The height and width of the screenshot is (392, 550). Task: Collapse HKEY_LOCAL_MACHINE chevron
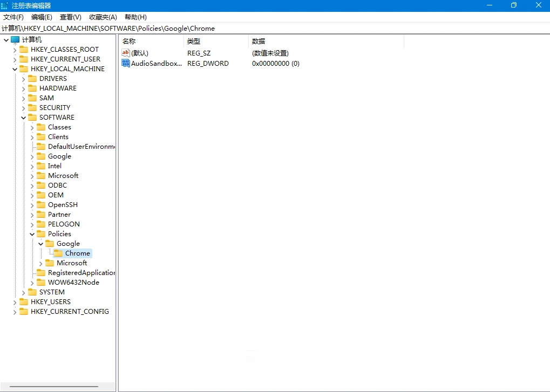pyautogui.click(x=15, y=69)
